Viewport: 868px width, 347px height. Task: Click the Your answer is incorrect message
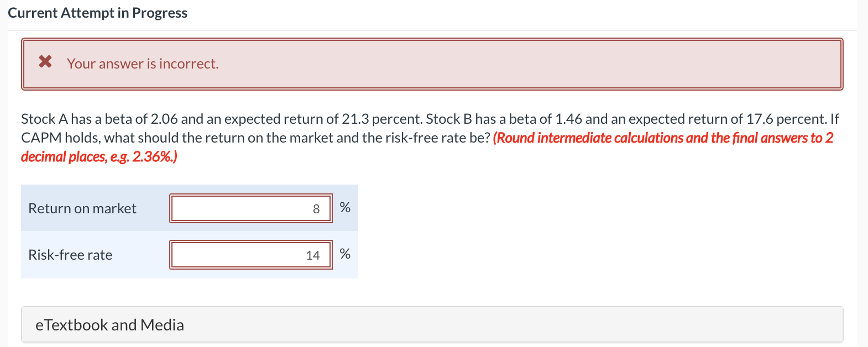pos(143,64)
